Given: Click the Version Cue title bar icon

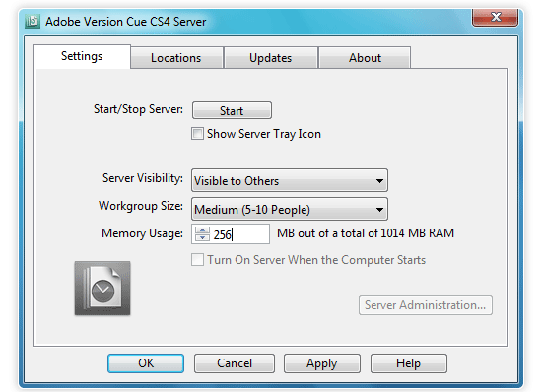Looking at the screenshot, I should [33, 22].
